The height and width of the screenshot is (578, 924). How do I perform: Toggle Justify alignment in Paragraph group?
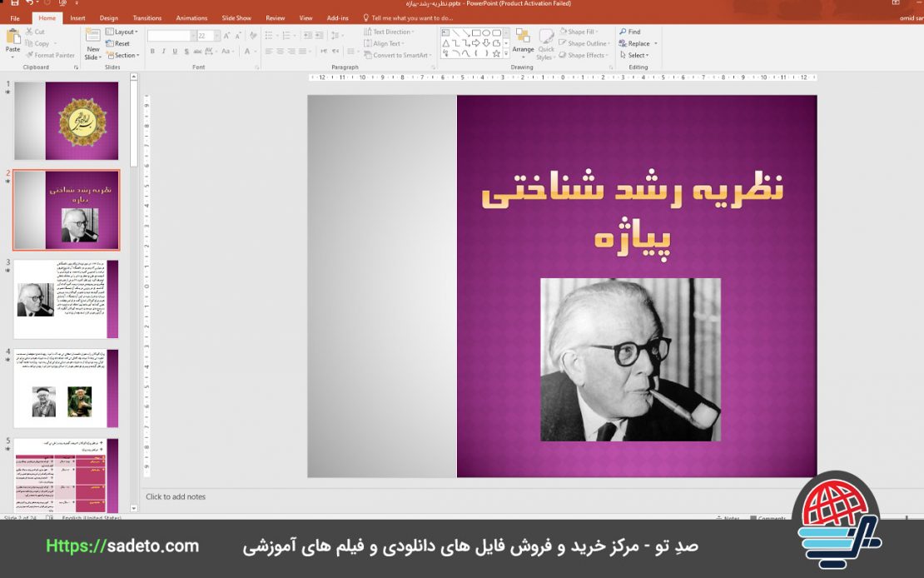(x=302, y=52)
